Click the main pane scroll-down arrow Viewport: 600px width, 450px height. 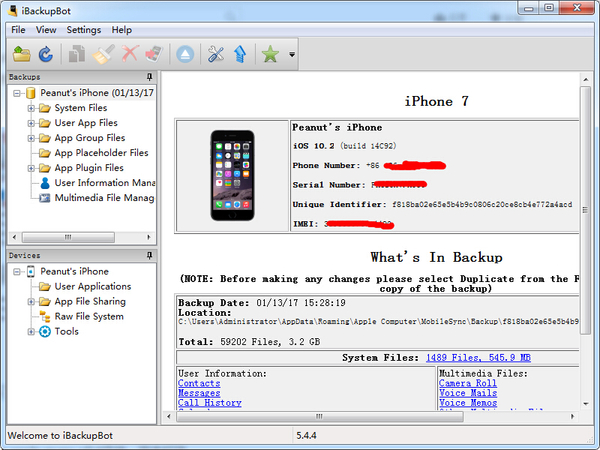(x=585, y=404)
